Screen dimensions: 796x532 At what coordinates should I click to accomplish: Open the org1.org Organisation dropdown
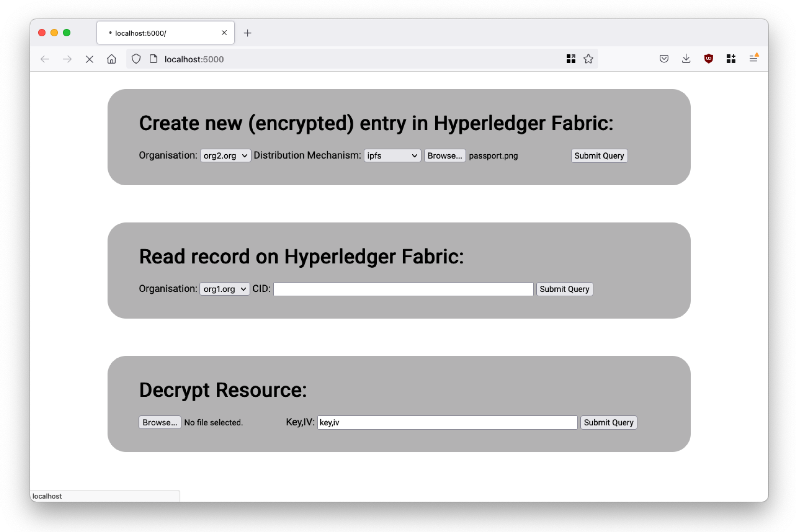224,289
